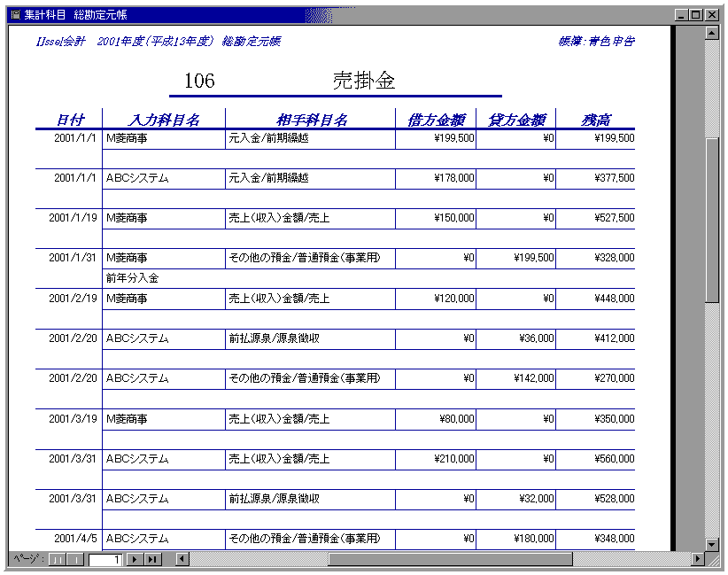The width and height of the screenshot is (728, 575).
Task: Open the window system menu icon
Action: pyautogui.click(x=14, y=14)
